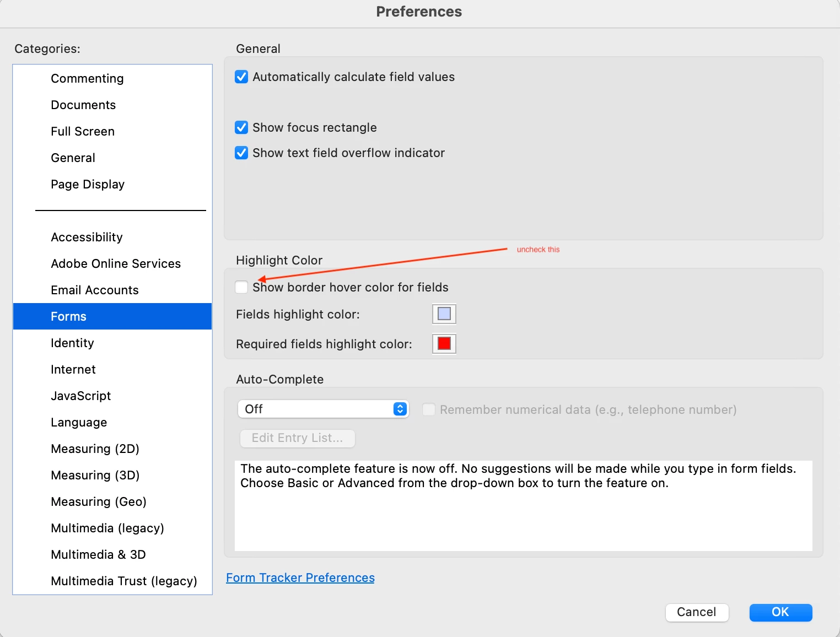Go to Accessibility preferences
The image size is (840, 637).
[x=87, y=237]
